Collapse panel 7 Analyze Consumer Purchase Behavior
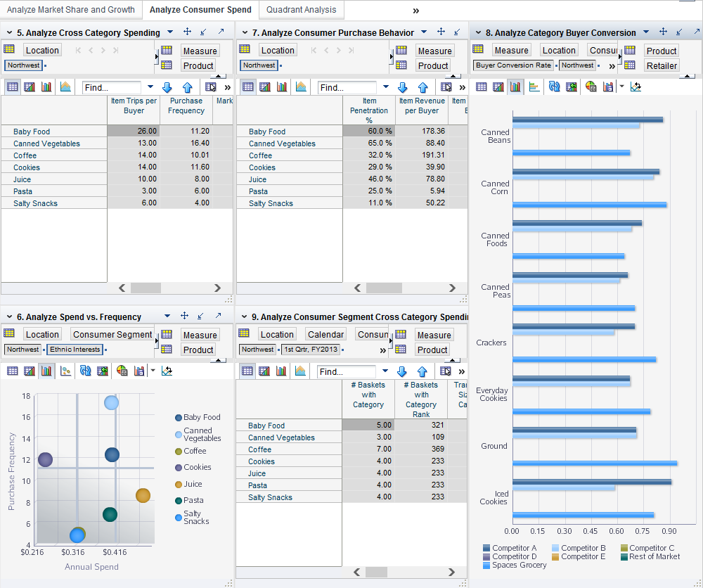Viewport: 703px width, 588px height. [245, 32]
